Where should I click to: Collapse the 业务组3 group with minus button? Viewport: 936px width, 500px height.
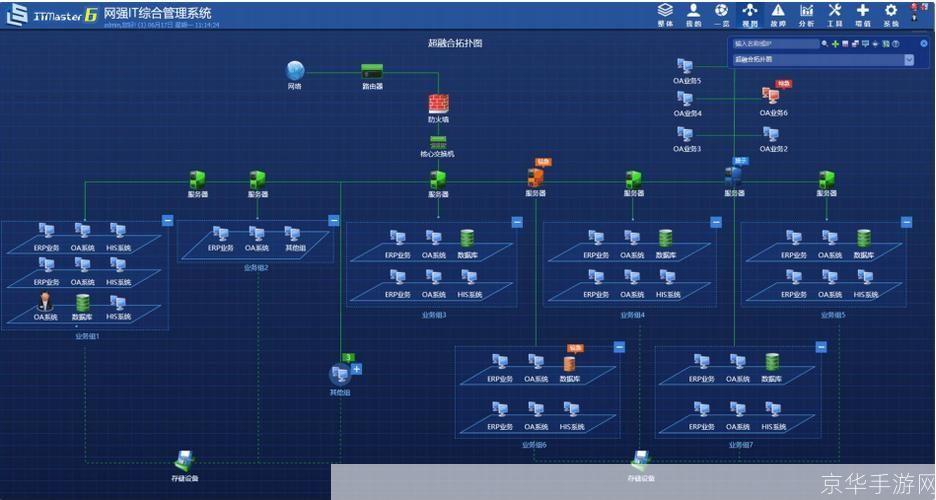517,222
